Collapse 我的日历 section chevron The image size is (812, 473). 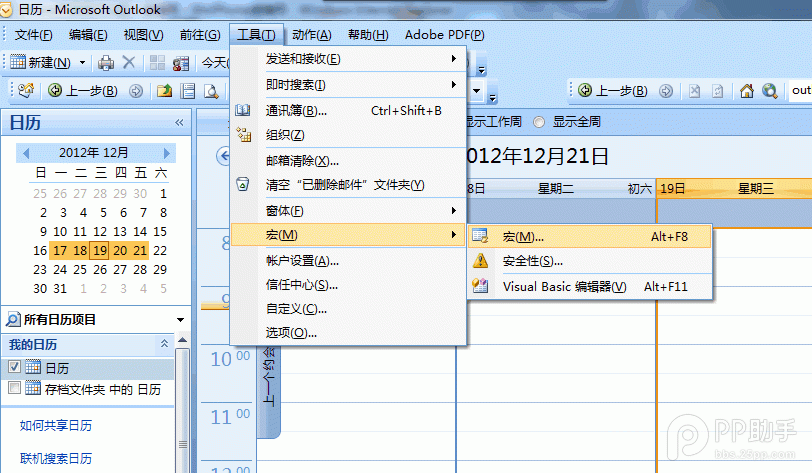point(164,343)
